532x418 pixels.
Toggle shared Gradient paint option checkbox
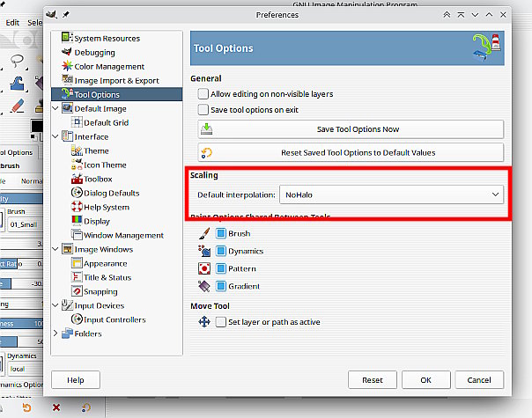click(x=221, y=286)
